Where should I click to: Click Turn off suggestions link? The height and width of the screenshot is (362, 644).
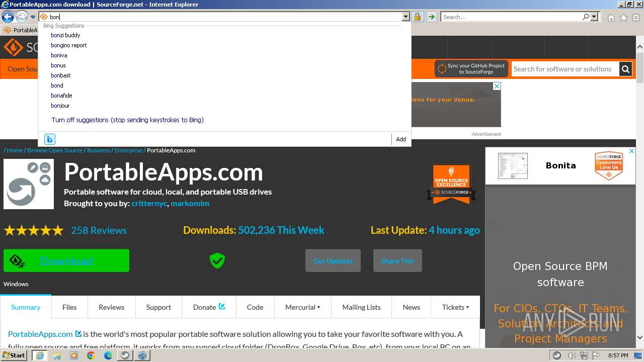click(127, 120)
